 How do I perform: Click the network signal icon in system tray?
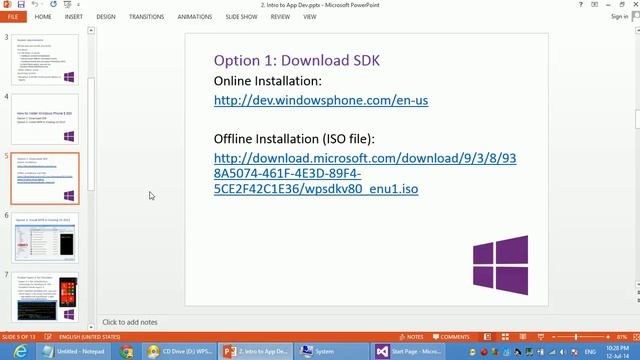pyautogui.click(x=552, y=351)
